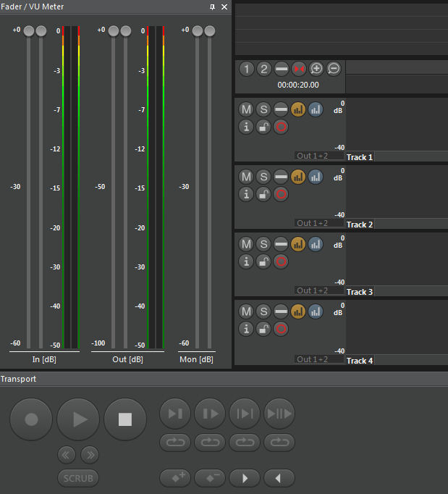Collapse Track 4 with the minus button
Image resolution: width=448 pixels, height=494 pixels.
point(281,311)
